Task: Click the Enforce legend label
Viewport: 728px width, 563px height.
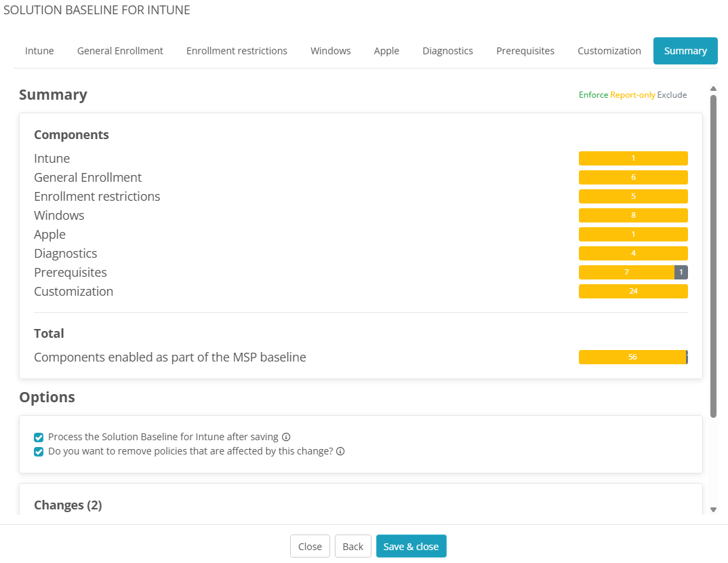Action: (x=593, y=95)
